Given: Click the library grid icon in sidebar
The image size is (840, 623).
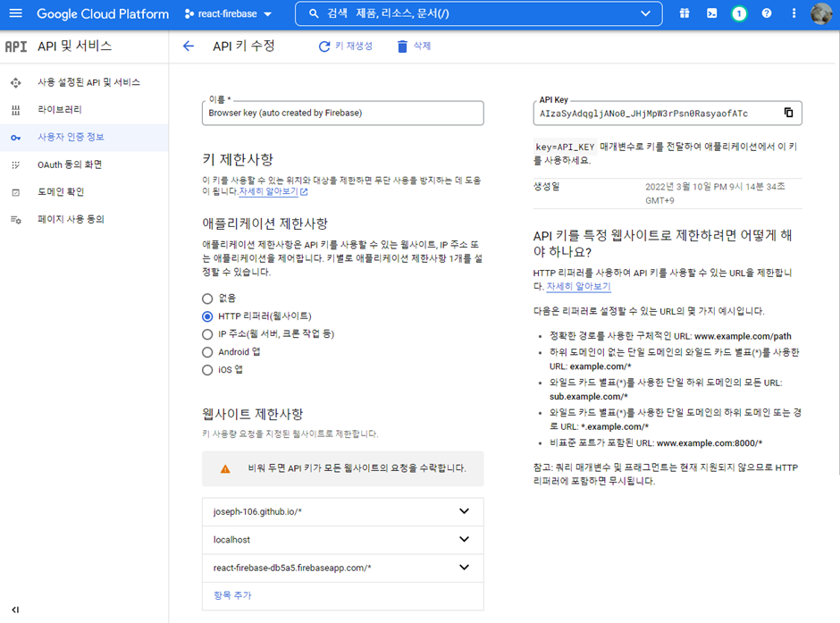Looking at the screenshot, I should tap(15, 110).
